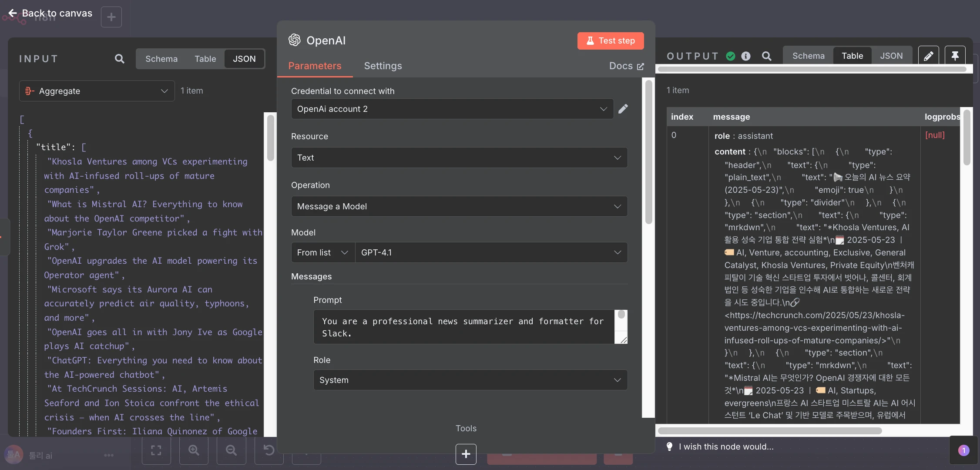This screenshot has width=980, height=470.
Task: Switch OUTPUT view to Table
Action: pyautogui.click(x=852, y=56)
